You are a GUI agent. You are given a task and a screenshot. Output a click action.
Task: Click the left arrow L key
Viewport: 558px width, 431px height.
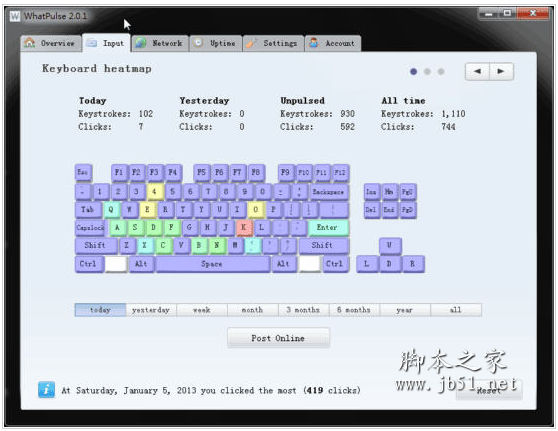[x=367, y=264]
